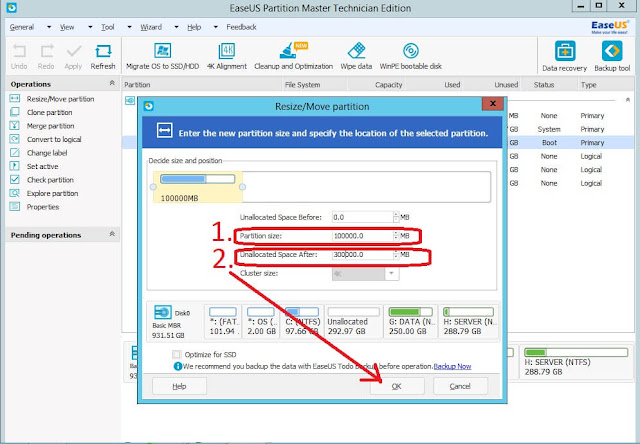Open the Wizard menu
640x444 pixels.
tap(151, 27)
